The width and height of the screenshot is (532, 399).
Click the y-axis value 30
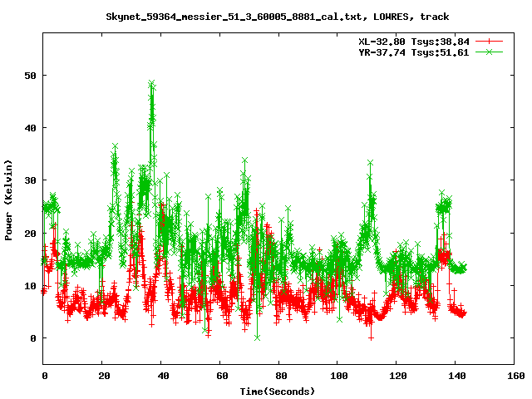click(30, 180)
